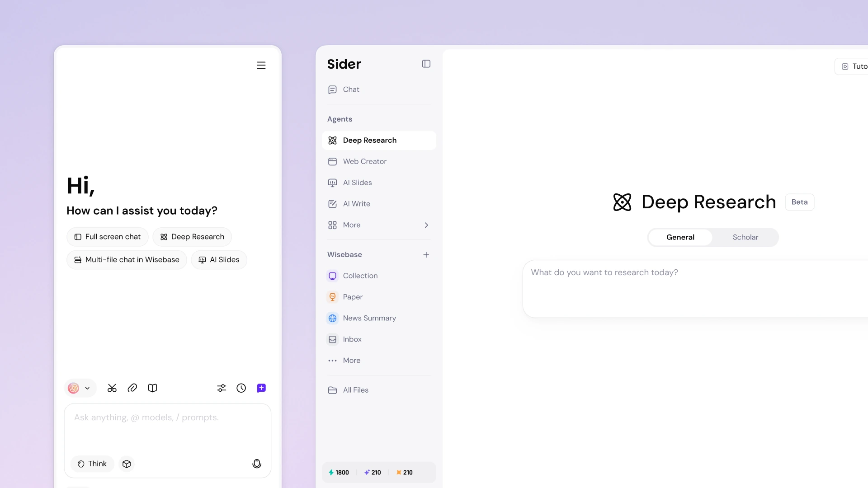Click the All Files label
The image size is (868, 488).
355,390
